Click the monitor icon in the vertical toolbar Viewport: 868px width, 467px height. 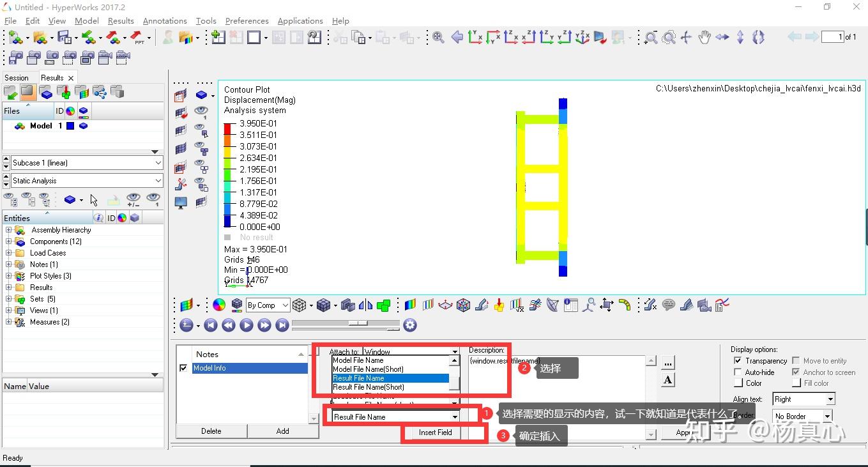coord(181,203)
